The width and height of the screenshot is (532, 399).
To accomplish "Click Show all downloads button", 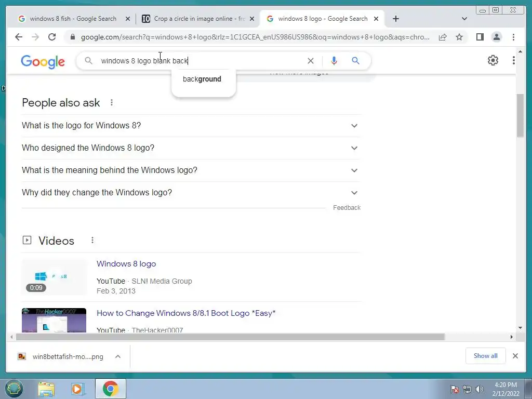I will click(x=486, y=356).
